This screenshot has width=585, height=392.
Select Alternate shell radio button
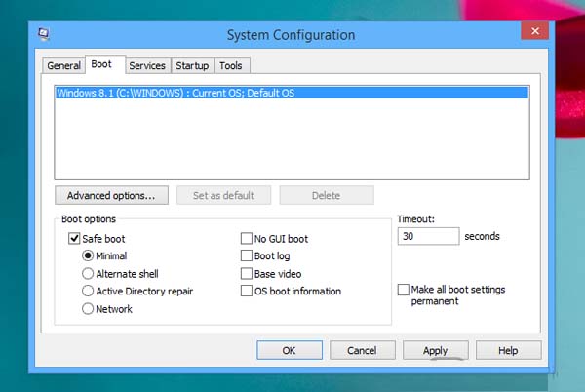tap(89, 274)
